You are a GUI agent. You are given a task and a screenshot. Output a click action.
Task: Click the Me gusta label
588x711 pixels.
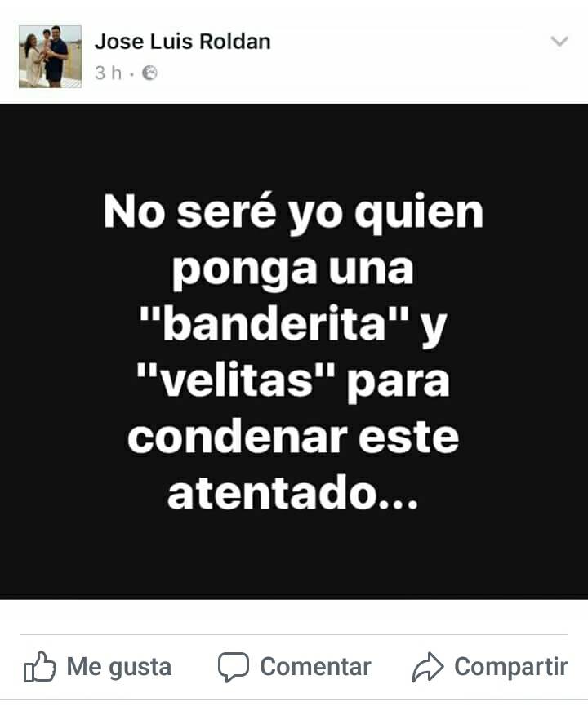pyautogui.click(x=119, y=667)
